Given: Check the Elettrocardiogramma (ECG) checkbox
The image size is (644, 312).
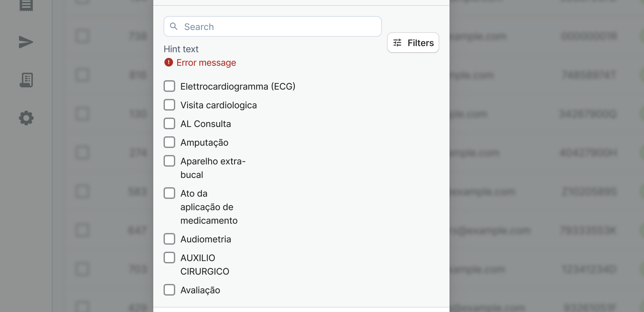Looking at the screenshot, I should coord(169,86).
